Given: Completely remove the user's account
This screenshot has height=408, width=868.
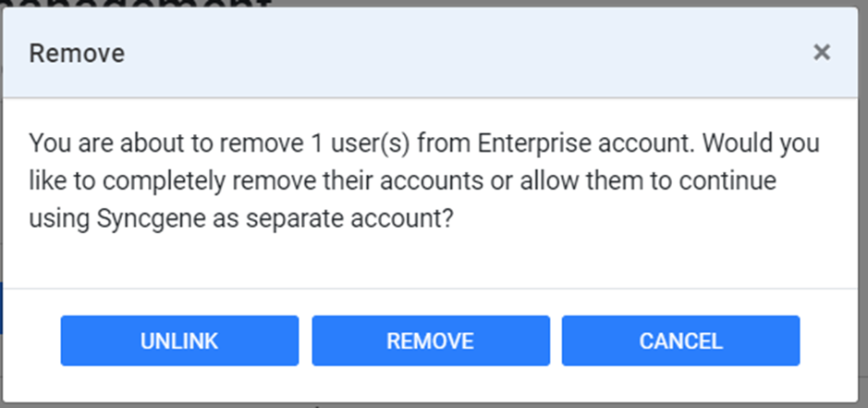Looking at the screenshot, I should pyautogui.click(x=430, y=340).
